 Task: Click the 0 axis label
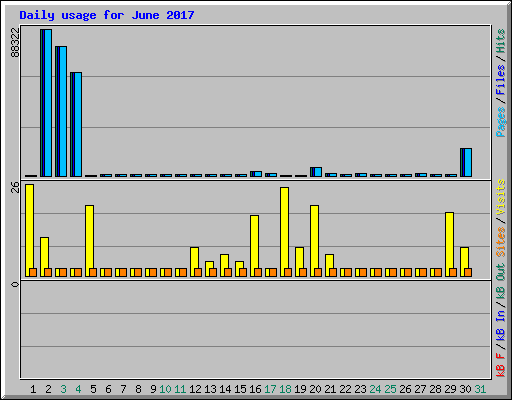pos(15,284)
